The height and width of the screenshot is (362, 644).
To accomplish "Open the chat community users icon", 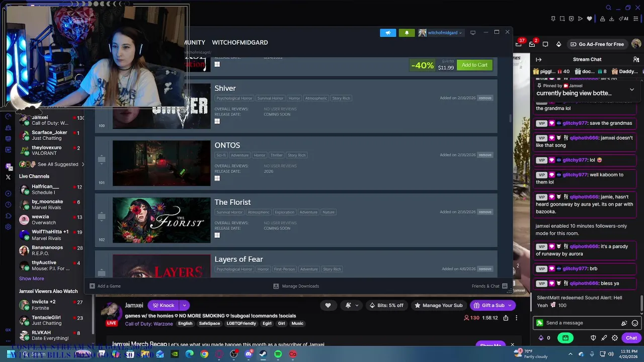I will [636, 59].
